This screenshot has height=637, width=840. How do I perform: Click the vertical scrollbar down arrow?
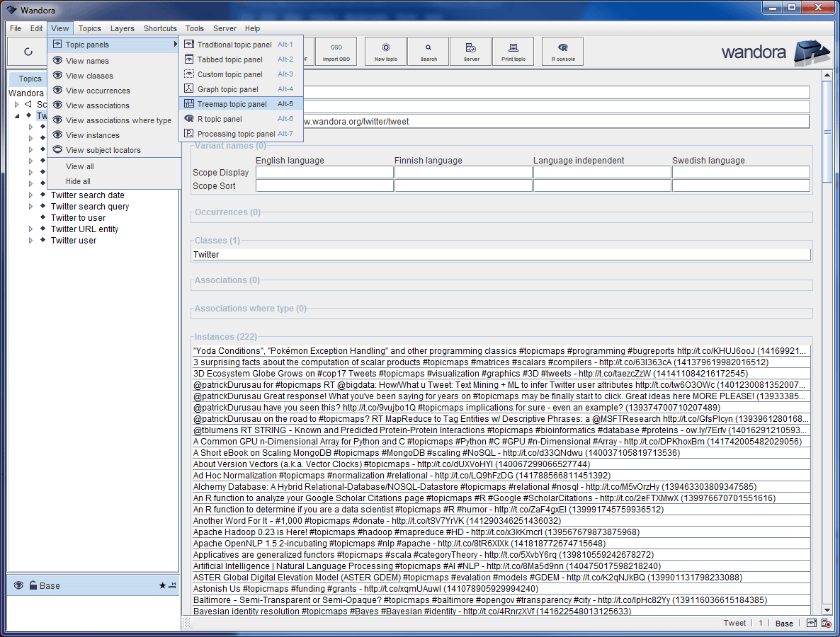(x=827, y=609)
